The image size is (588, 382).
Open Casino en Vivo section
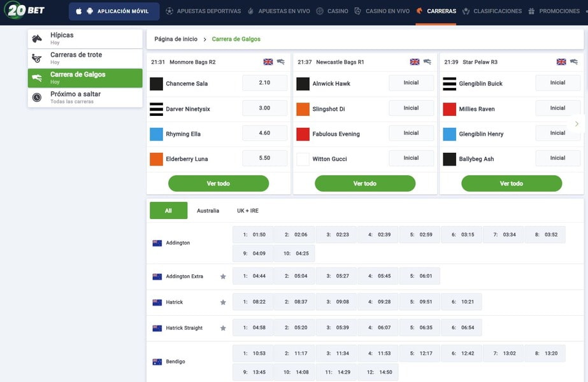(x=382, y=11)
